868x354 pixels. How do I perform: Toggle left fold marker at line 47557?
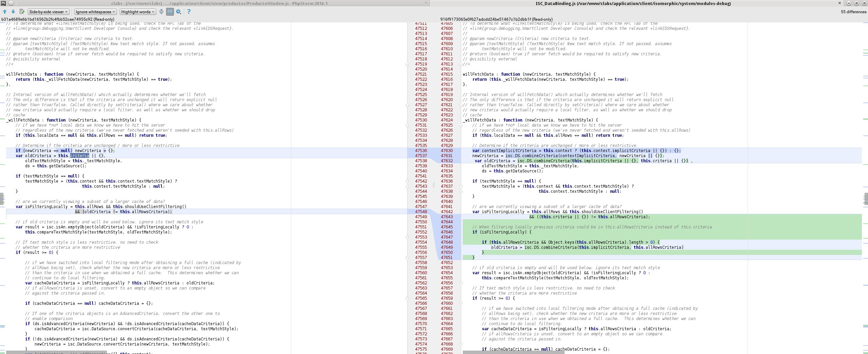[408, 258]
